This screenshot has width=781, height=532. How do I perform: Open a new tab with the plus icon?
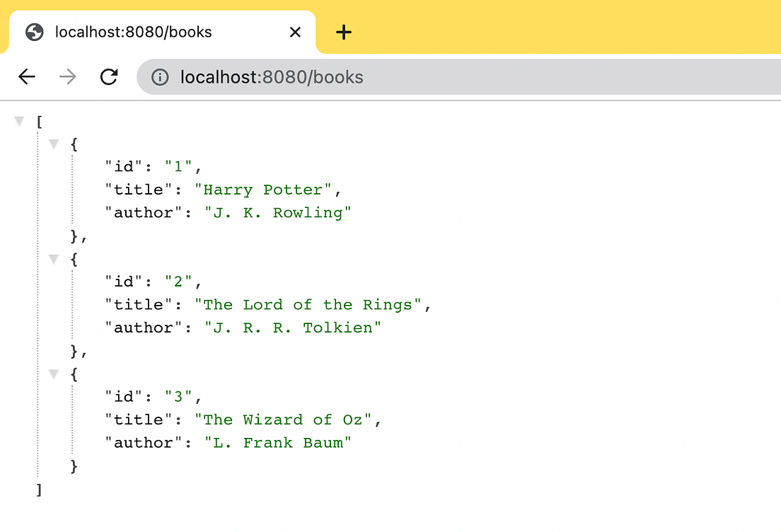click(344, 32)
